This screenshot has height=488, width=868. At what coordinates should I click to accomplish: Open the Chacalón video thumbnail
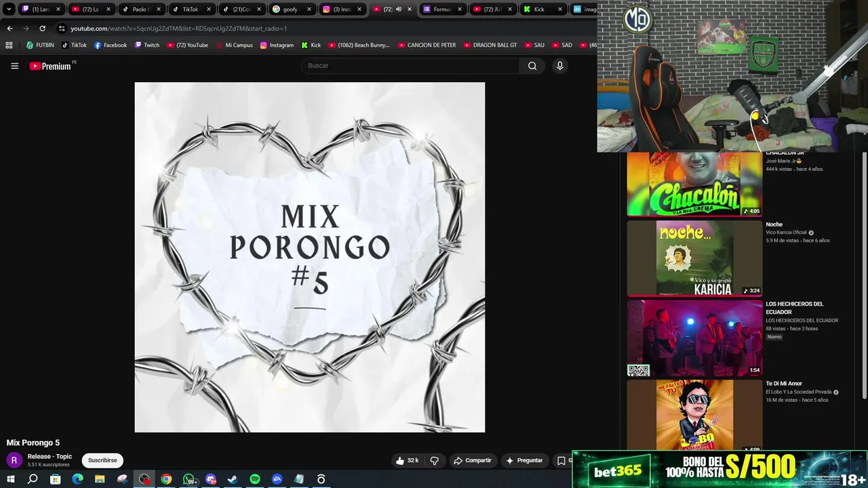pos(694,184)
